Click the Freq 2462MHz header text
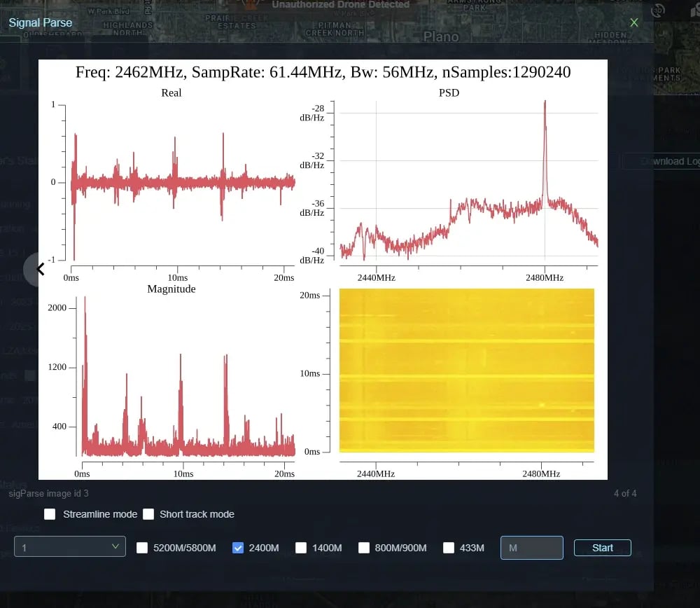The width and height of the screenshot is (700, 608). (323, 72)
